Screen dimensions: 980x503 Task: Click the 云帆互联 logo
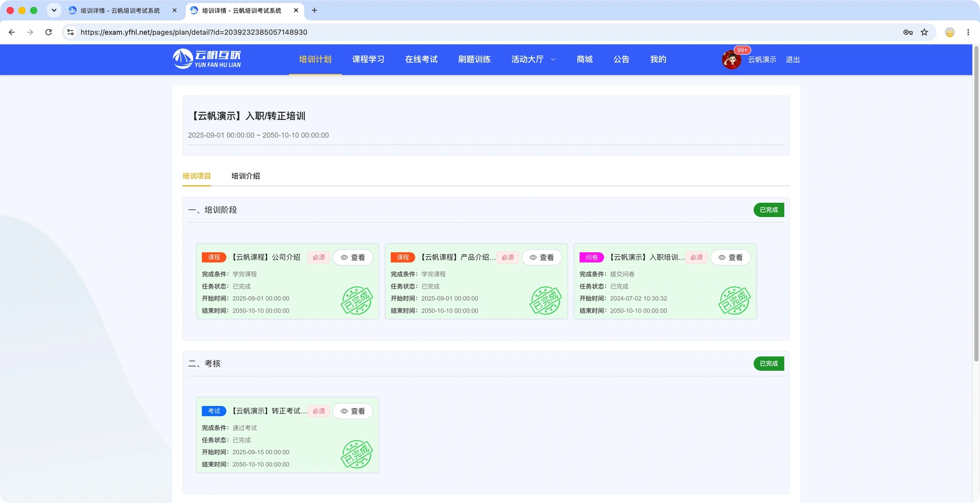tap(207, 59)
